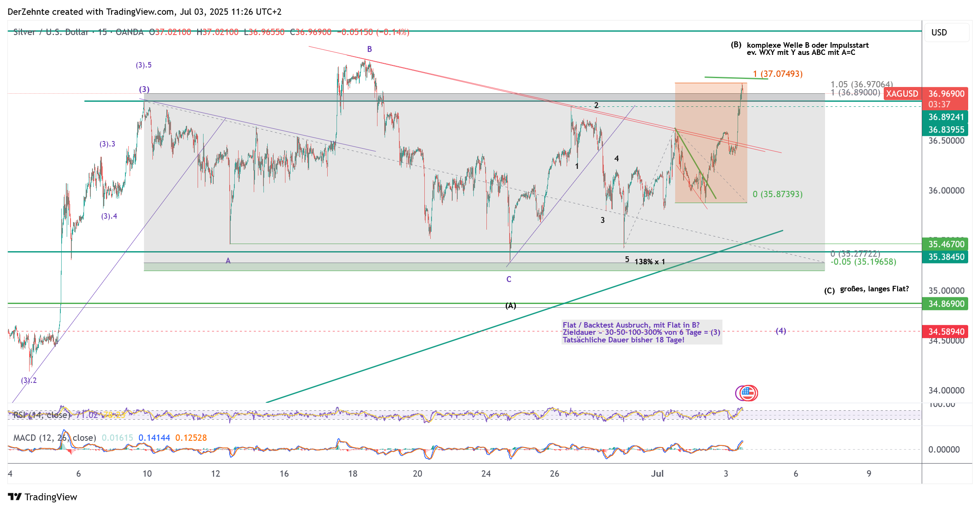
Task: Click the XAGUSD symbol price tag
Action: pyautogui.click(x=902, y=94)
